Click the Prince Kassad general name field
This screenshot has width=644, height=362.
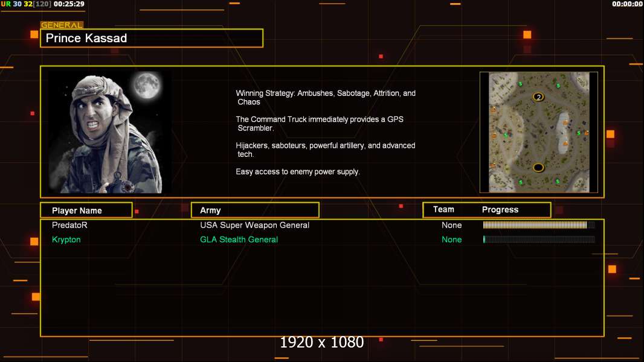pyautogui.click(x=152, y=38)
